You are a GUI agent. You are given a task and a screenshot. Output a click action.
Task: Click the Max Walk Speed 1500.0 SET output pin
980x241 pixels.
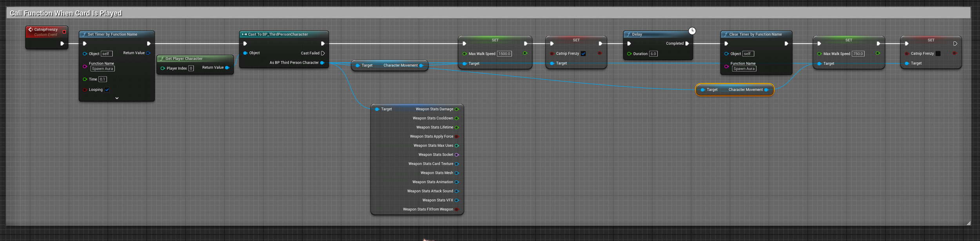click(525, 53)
